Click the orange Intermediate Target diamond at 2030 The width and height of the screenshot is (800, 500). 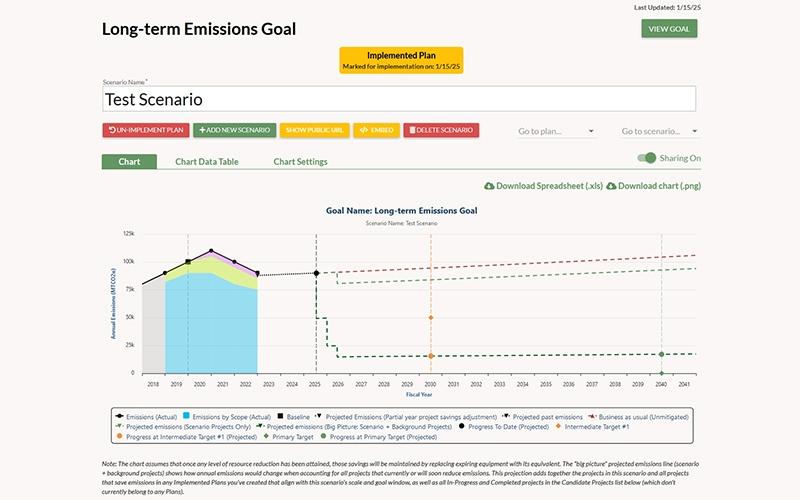tap(431, 318)
